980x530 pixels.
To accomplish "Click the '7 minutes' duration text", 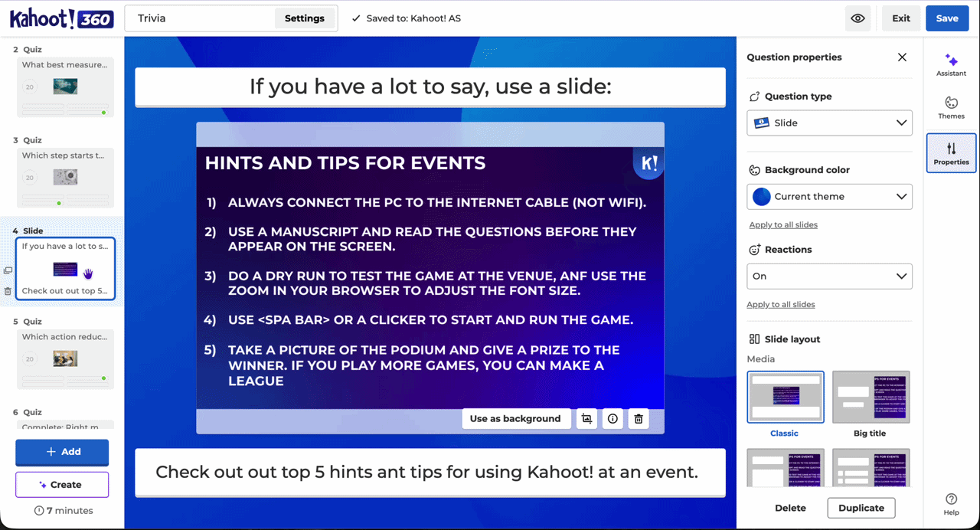I will click(70, 511).
